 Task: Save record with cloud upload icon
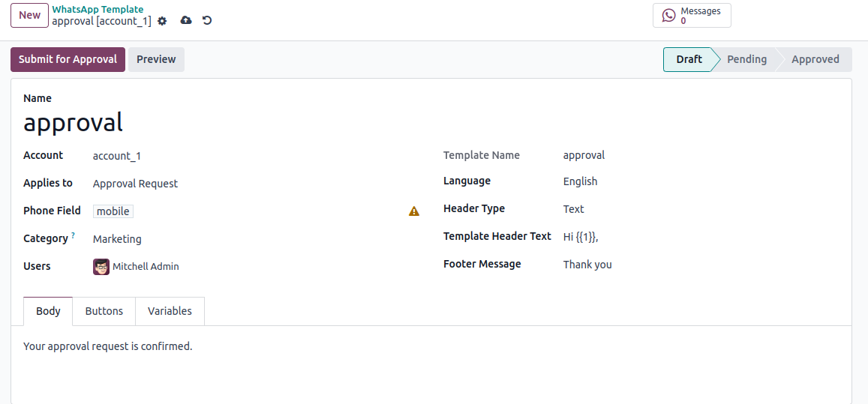187,20
